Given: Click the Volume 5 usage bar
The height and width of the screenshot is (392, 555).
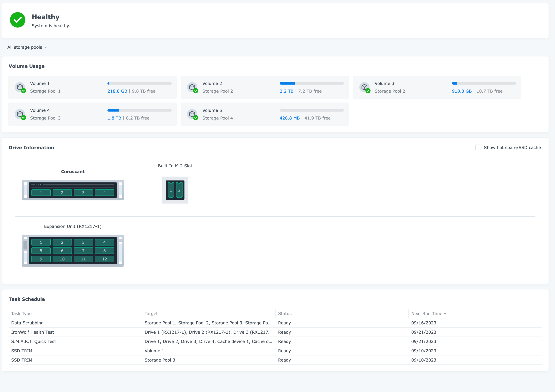Looking at the screenshot, I should [x=312, y=110].
